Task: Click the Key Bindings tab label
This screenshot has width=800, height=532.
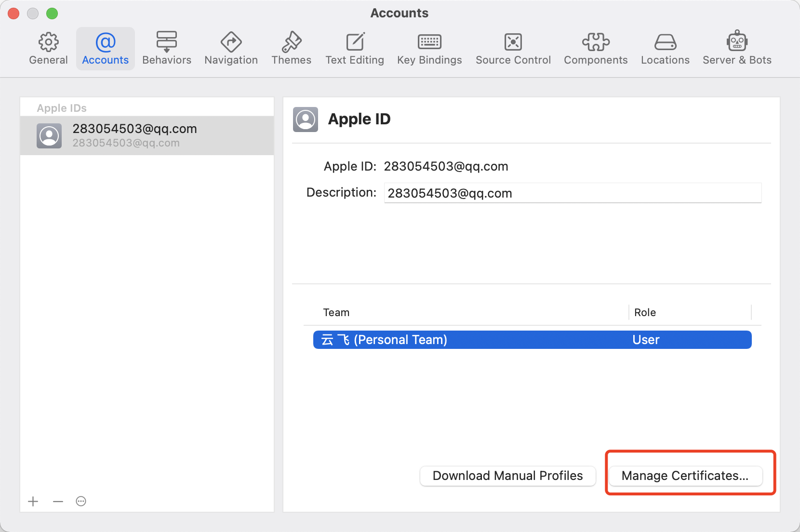Action: tap(429, 60)
